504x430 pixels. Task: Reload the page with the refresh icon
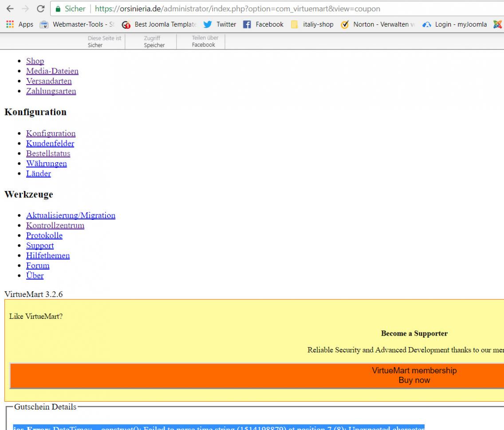[x=40, y=9]
